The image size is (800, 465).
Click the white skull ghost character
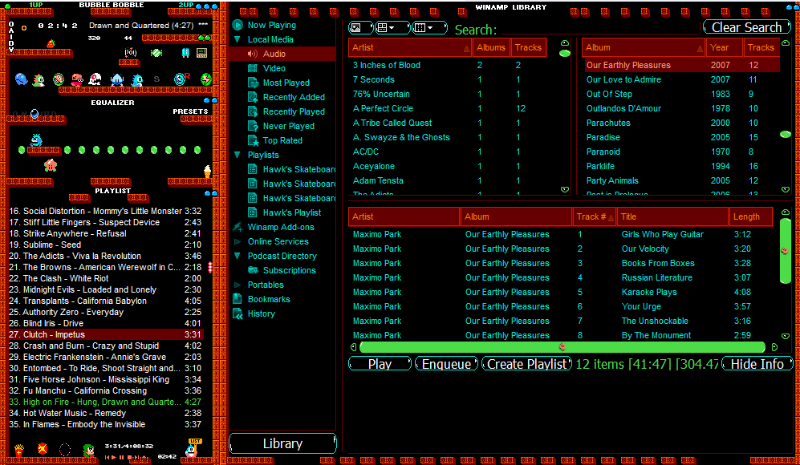(95, 79)
